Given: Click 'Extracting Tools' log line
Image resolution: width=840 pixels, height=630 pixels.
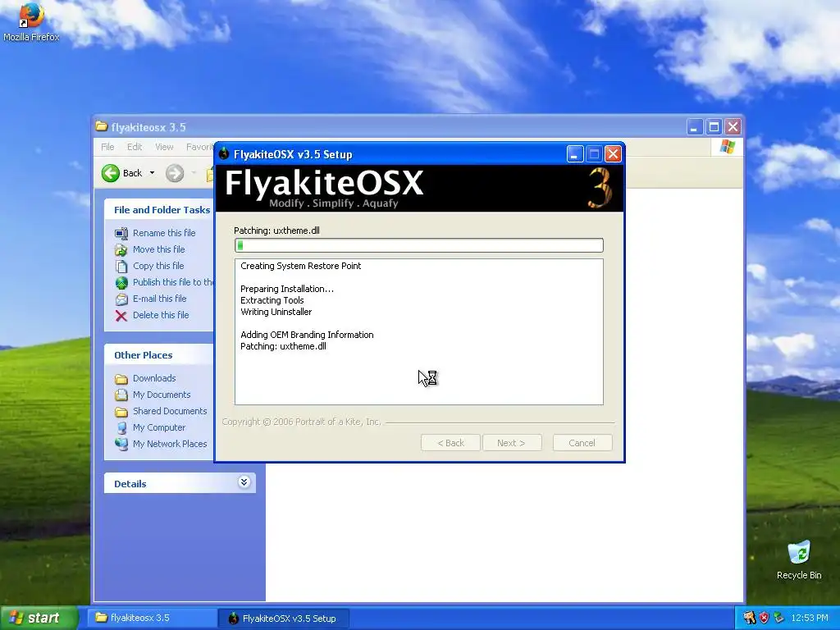Looking at the screenshot, I should click(x=272, y=300).
